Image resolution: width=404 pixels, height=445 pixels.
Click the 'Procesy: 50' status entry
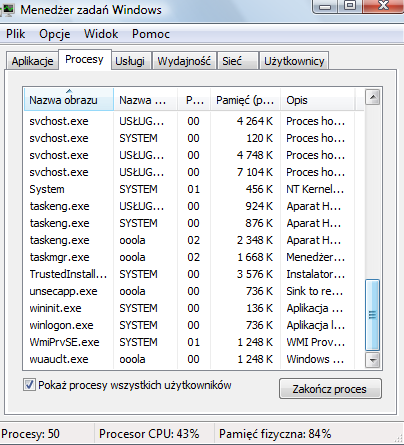(x=30, y=434)
